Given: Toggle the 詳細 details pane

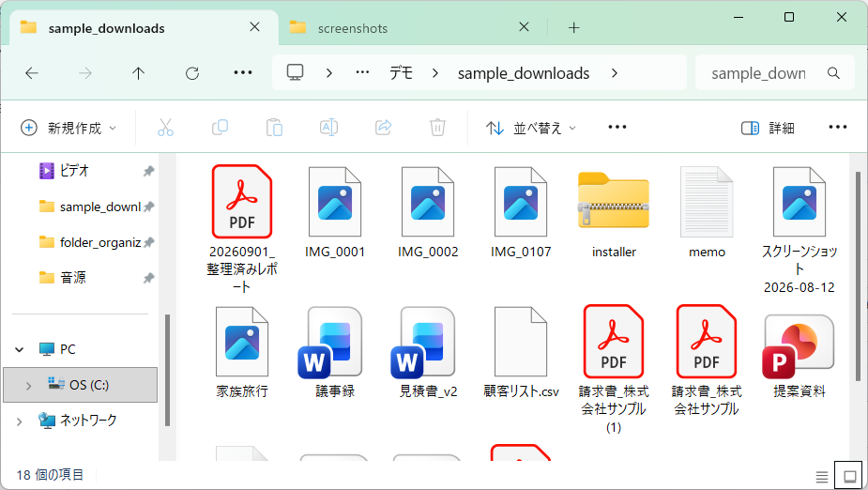Looking at the screenshot, I should 768,128.
